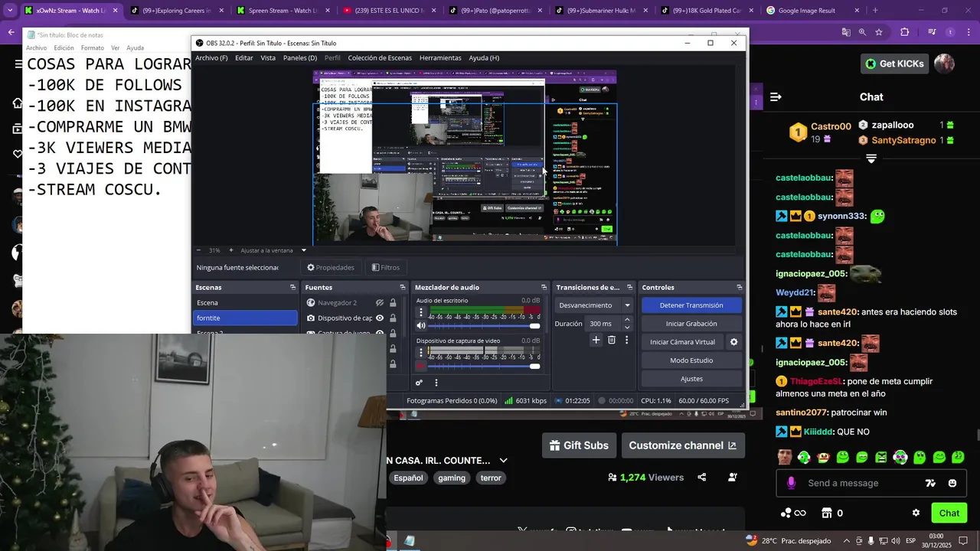Open the Herramientas menu in OBS
The height and width of the screenshot is (551, 980).
click(x=440, y=58)
